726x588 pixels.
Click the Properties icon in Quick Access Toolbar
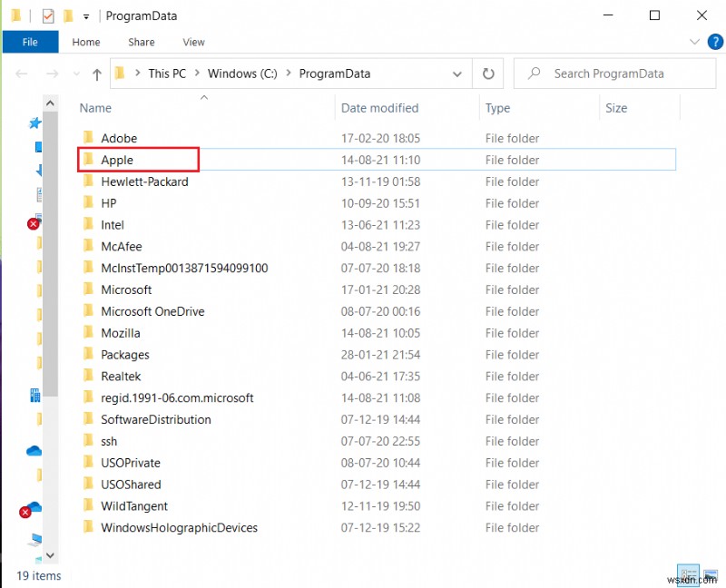click(x=49, y=15)
